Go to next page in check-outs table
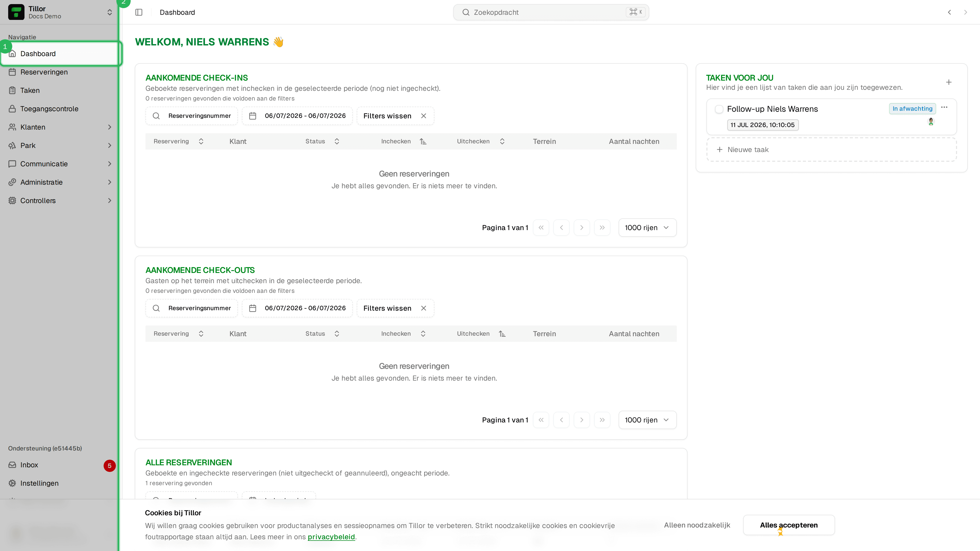Image resolution: width=980 pixels, height=551 pixels. tap(582, 420)
